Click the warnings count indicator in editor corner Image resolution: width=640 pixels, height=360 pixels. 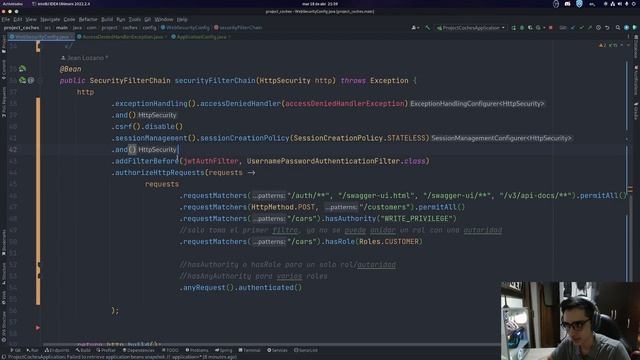click(x=602, y=45)
